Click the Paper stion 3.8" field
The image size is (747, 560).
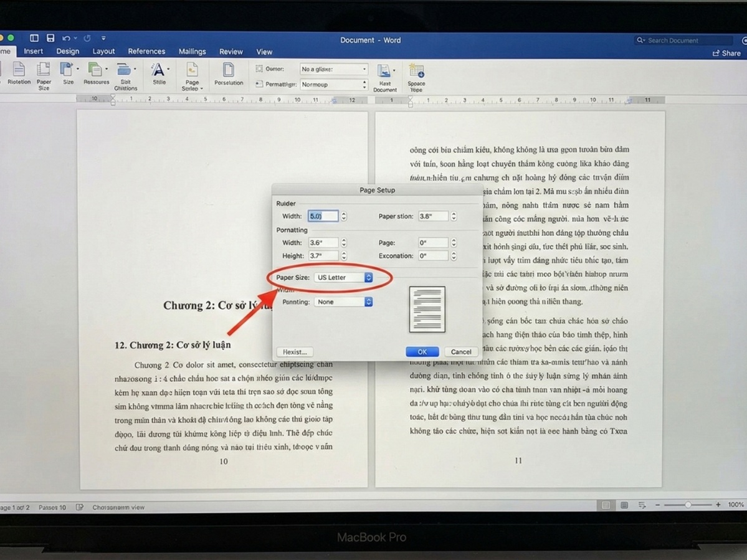[x=433, y=216]
